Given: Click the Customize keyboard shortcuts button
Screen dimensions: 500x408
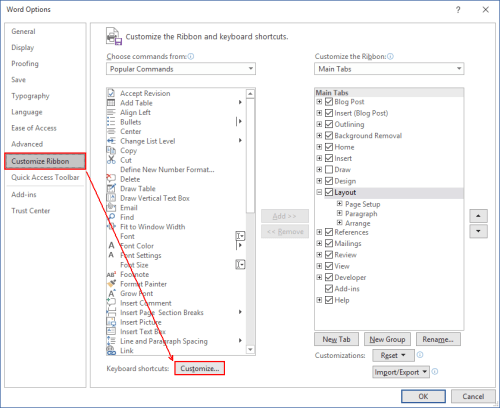Looking at the screenshot, I should pos(200,368).
